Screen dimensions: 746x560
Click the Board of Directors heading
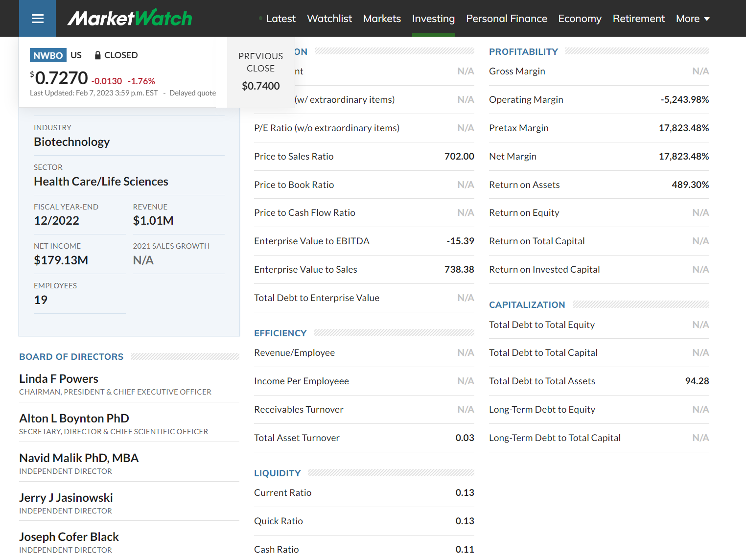pos(71,357)
